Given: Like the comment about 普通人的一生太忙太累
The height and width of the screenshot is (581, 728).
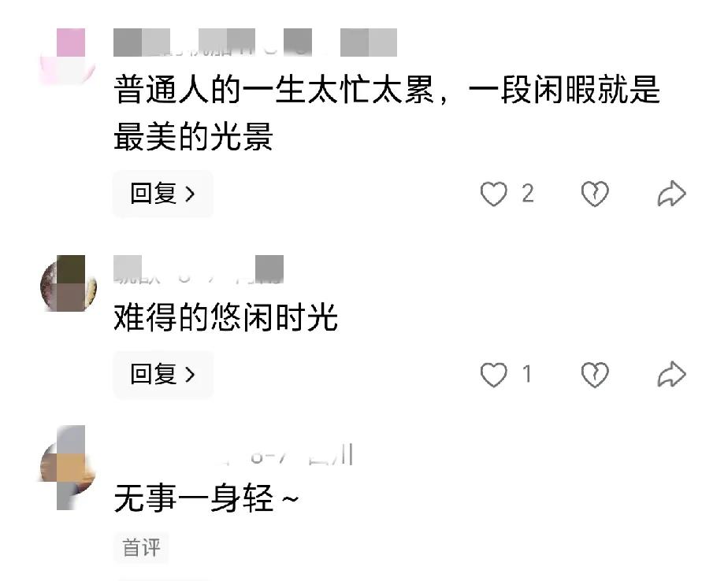Looking at the screenshot, I should coord(493,194).
